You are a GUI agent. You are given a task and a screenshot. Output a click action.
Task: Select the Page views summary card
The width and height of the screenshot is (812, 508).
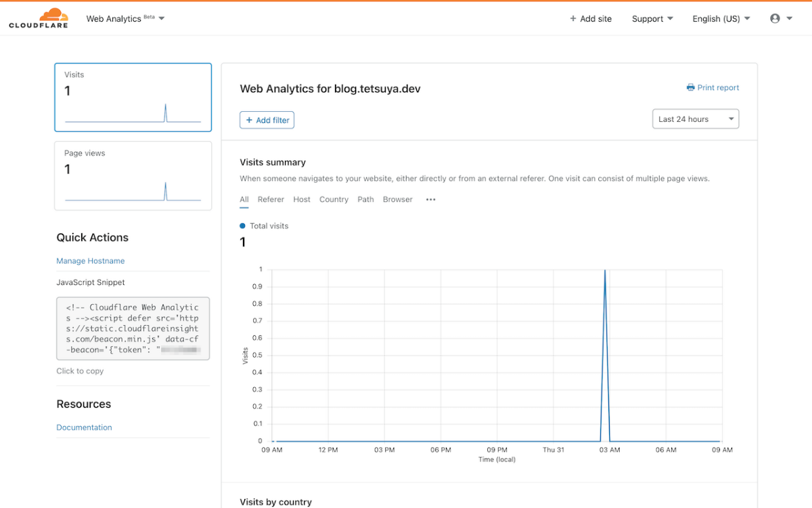click(x=133, y=176)
